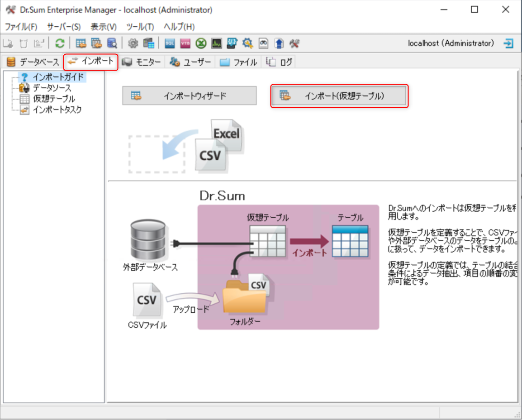Image resolution: width=522 pixels, height=420 pixels.
Task: Click the database search magnifier icon
Action: (112, 43)
